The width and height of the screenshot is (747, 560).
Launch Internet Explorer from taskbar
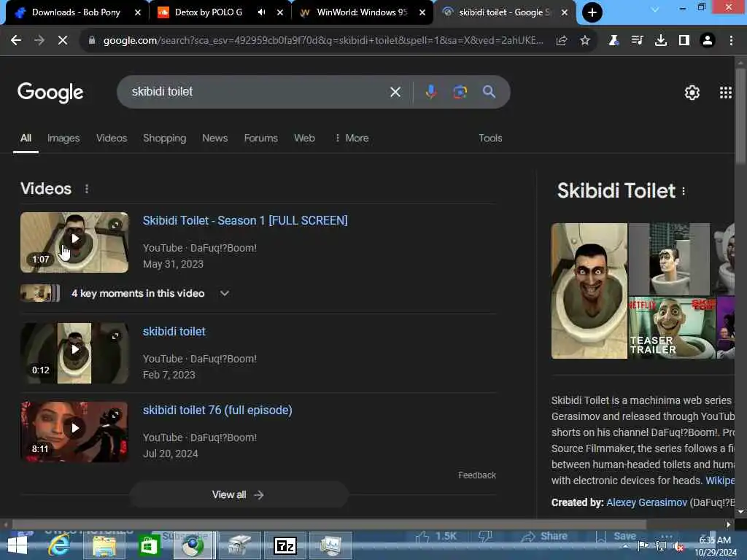[59, 545]
